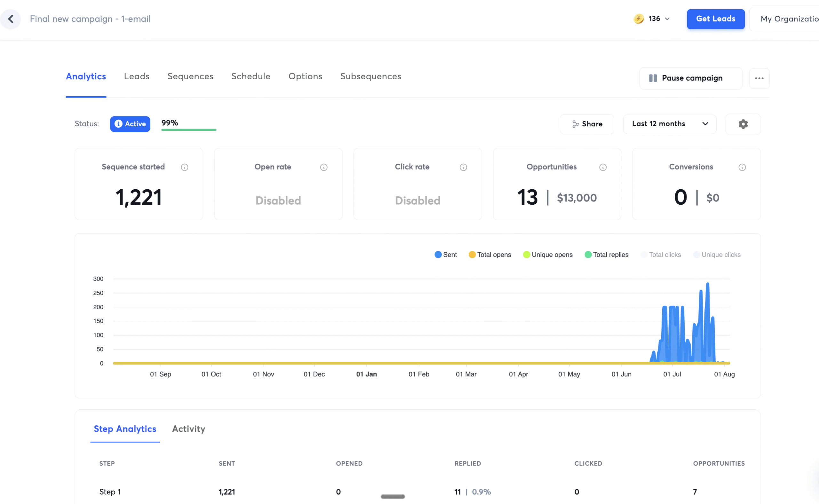This screenshot has width=819, height=504.
Task: Switch to the Activity tab
Action: point(188,429)
